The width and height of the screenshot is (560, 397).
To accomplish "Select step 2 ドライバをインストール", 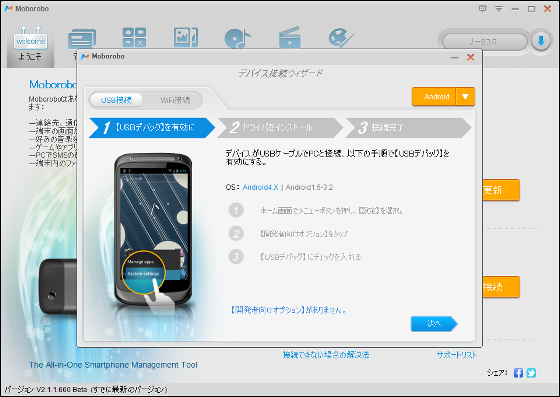I will click(280, 127).
